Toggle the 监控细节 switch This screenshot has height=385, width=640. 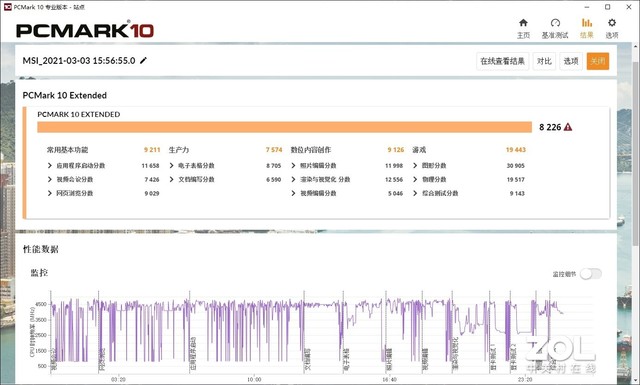(x=591, y=274)
